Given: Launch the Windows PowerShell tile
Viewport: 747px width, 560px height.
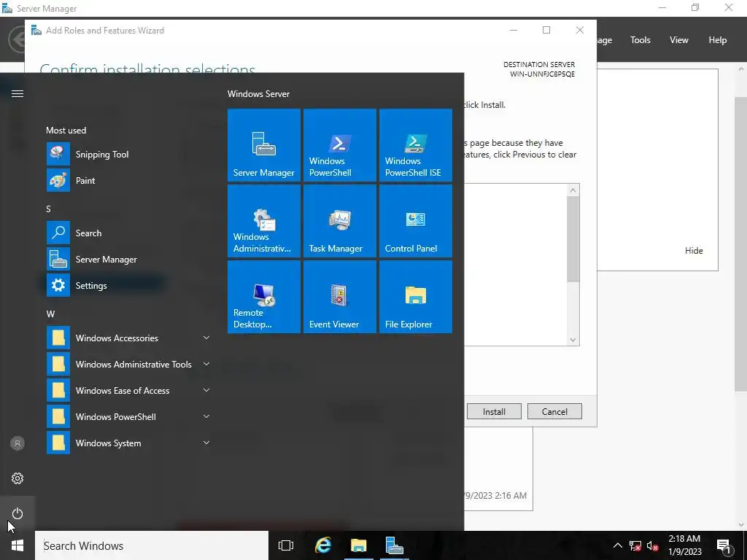Looking at the screenshot, I should tap(340, 145).
